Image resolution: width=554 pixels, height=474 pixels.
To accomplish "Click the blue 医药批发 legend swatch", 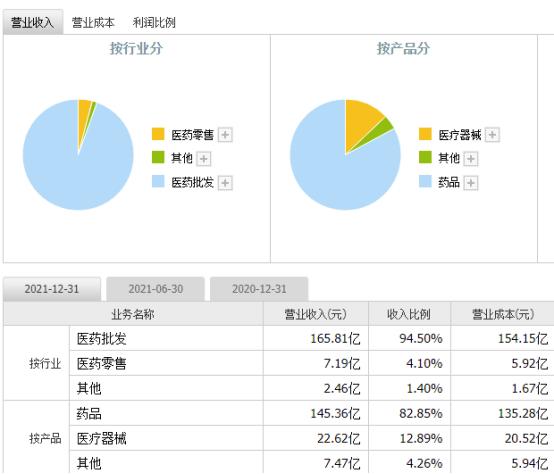I will tap(158, 182).
